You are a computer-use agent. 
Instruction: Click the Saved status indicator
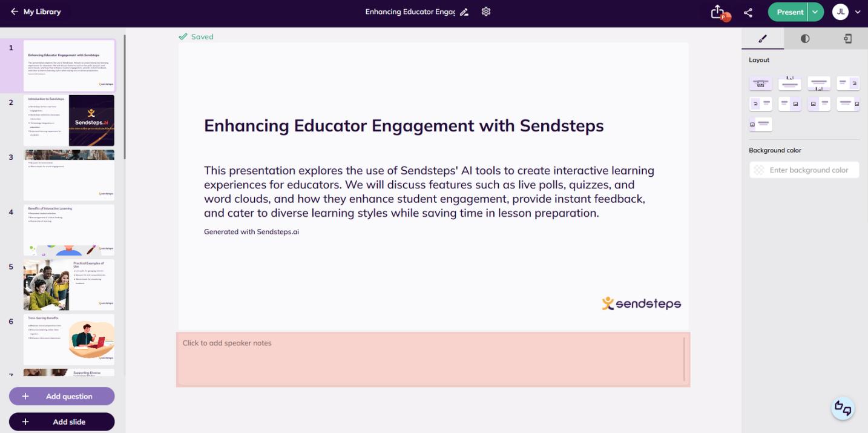[196, 37]
